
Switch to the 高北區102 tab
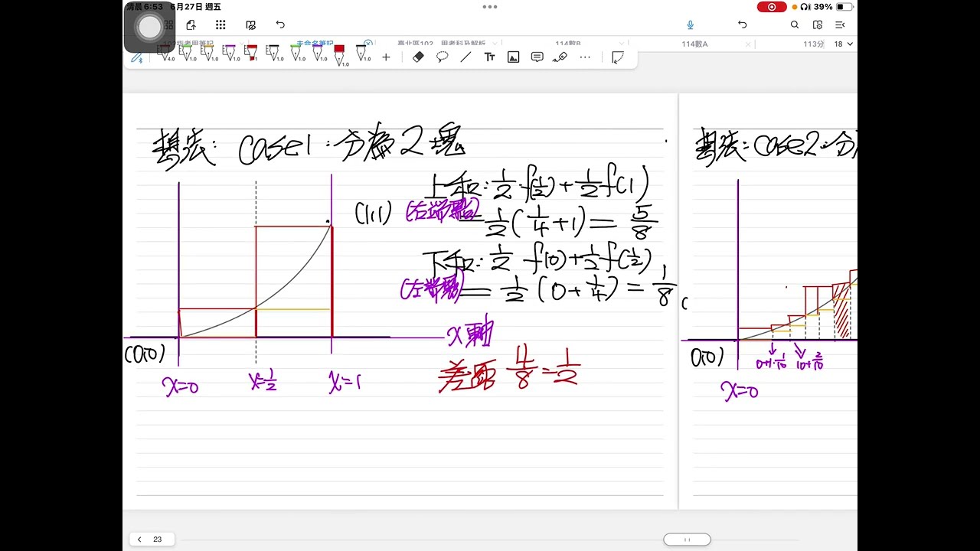click(x=443, y=44)
